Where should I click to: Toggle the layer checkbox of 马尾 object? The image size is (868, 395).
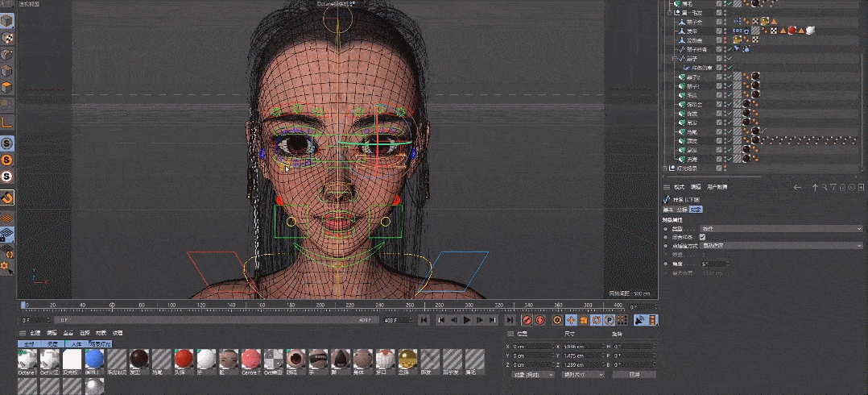719,131
